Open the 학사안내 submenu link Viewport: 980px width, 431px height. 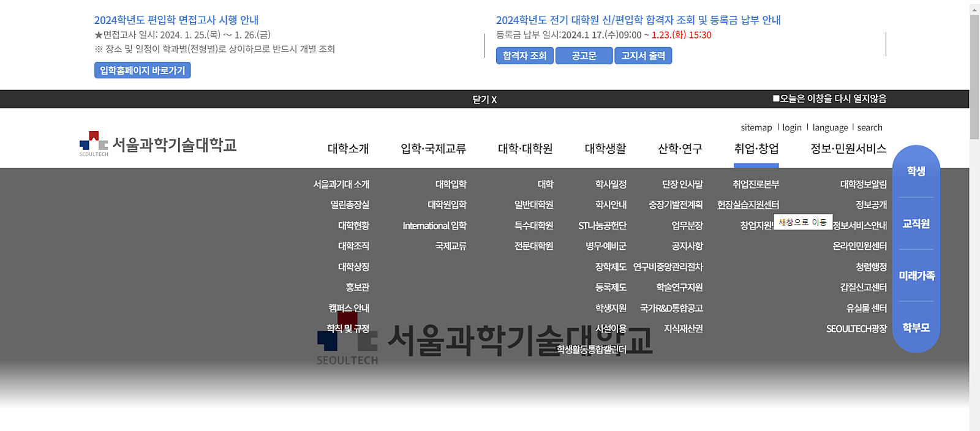coord(611,204)
